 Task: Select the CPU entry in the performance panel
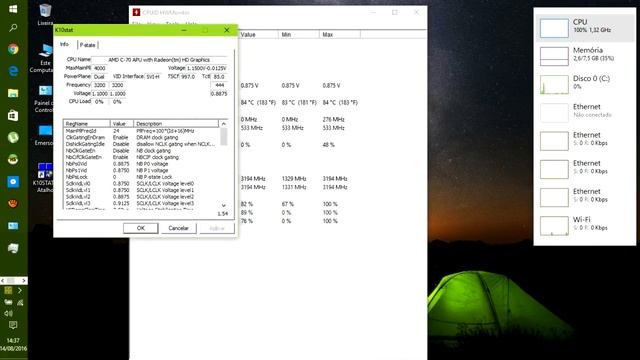point(585,28)
